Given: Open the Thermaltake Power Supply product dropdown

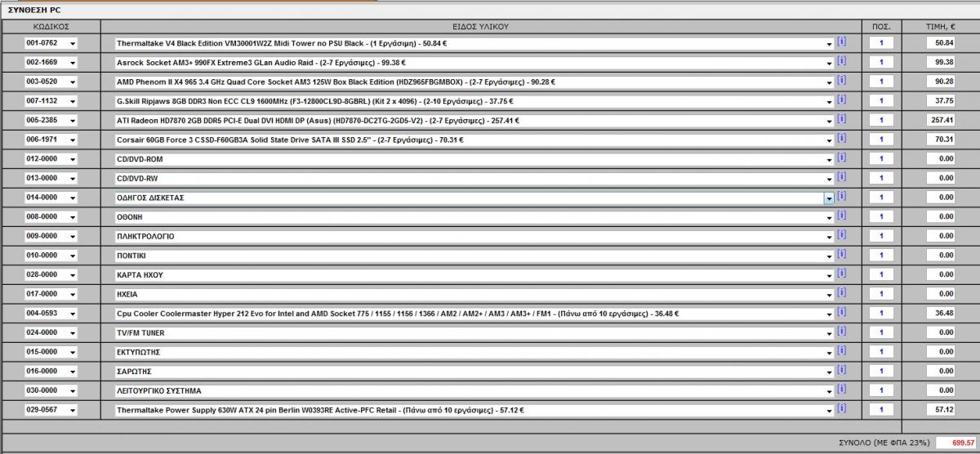Looking at the screenshot, I should (474, 410).
